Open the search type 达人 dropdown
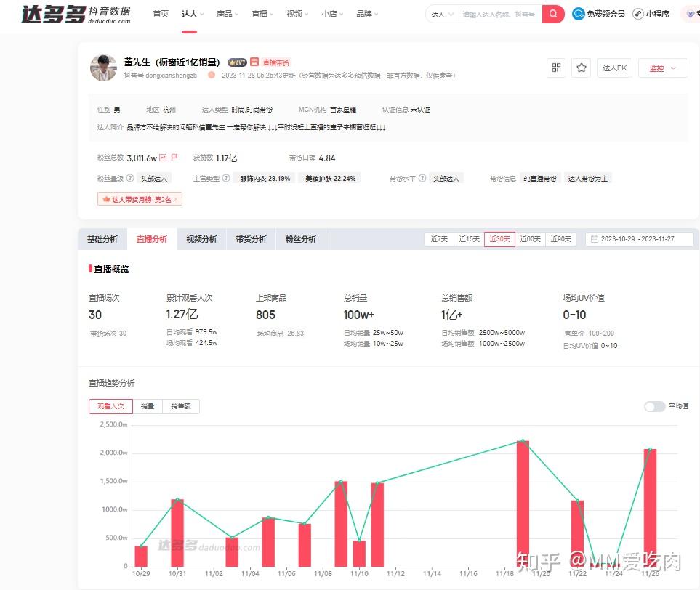This screenshot has height=590, width=700. pos(442,15)
